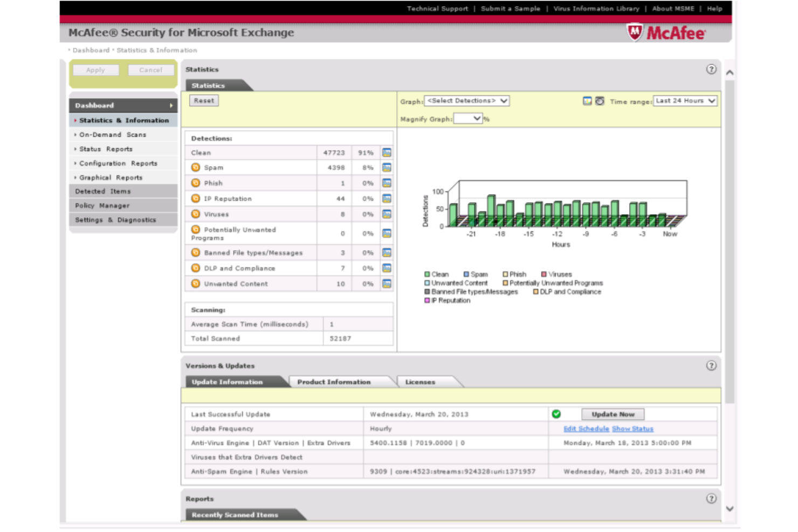The height and width of the screenshot is (532, 798).
Task: Click the pie chart icon near Time range
Action: coord(600,101)
